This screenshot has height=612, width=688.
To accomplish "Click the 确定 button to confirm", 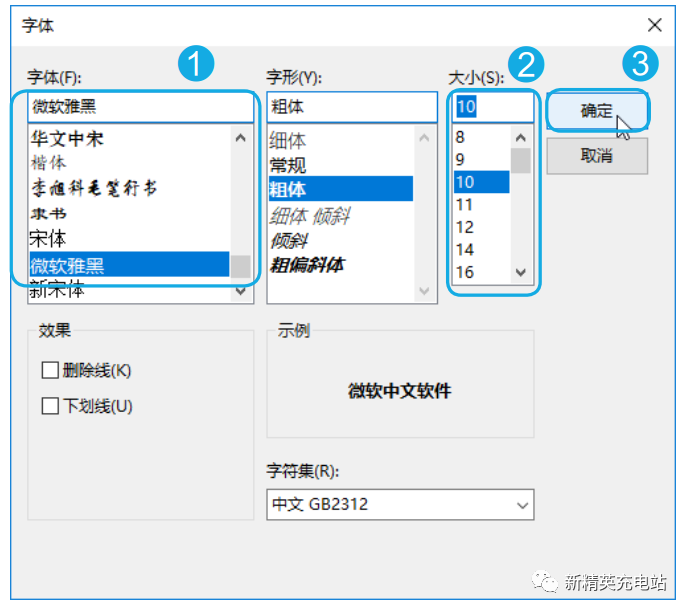I will point(597,110).
